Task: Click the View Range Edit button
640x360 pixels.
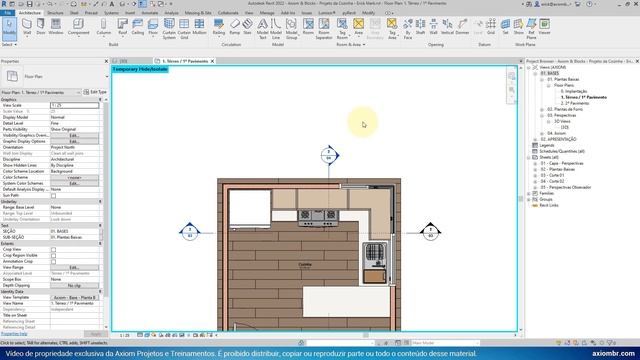Action: click(74, 268)
